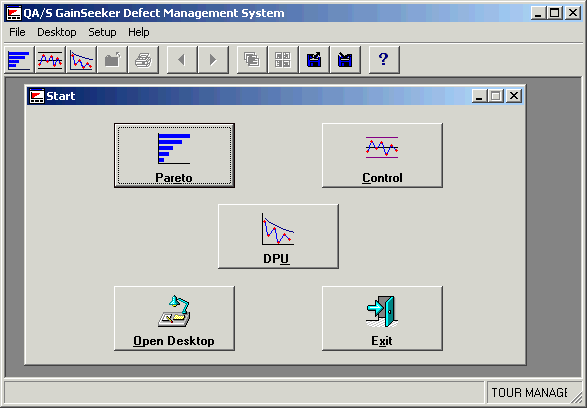Open the Desktop menu

pos(57,32)
